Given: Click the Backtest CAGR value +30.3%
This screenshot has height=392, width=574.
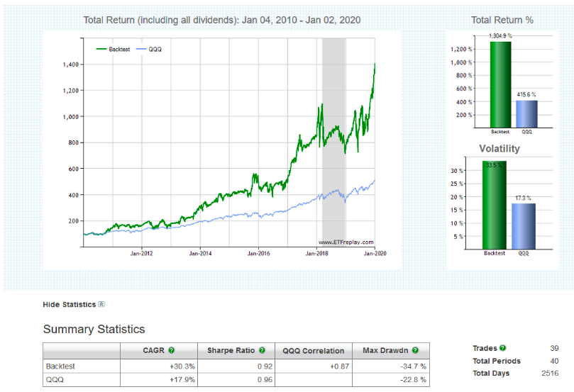Looking at the screenshot, I should [x=182, y=366].
